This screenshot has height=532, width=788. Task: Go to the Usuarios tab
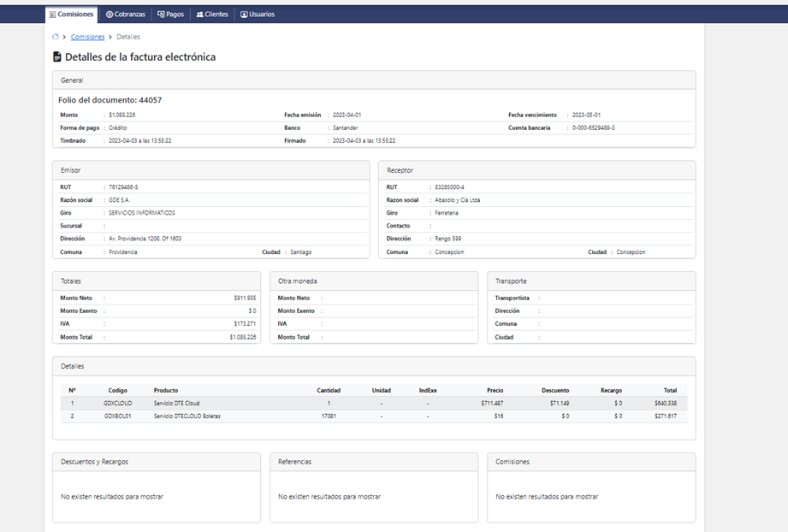pos(261,15)
